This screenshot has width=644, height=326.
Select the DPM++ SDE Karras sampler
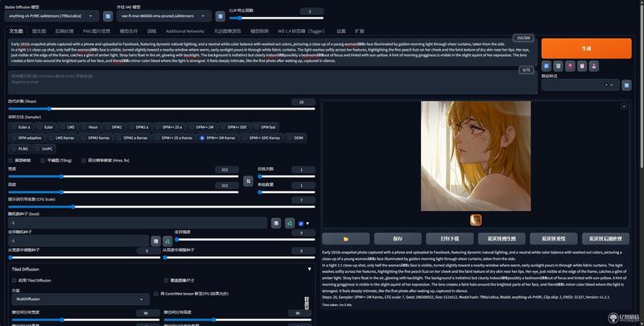(262, 138)
